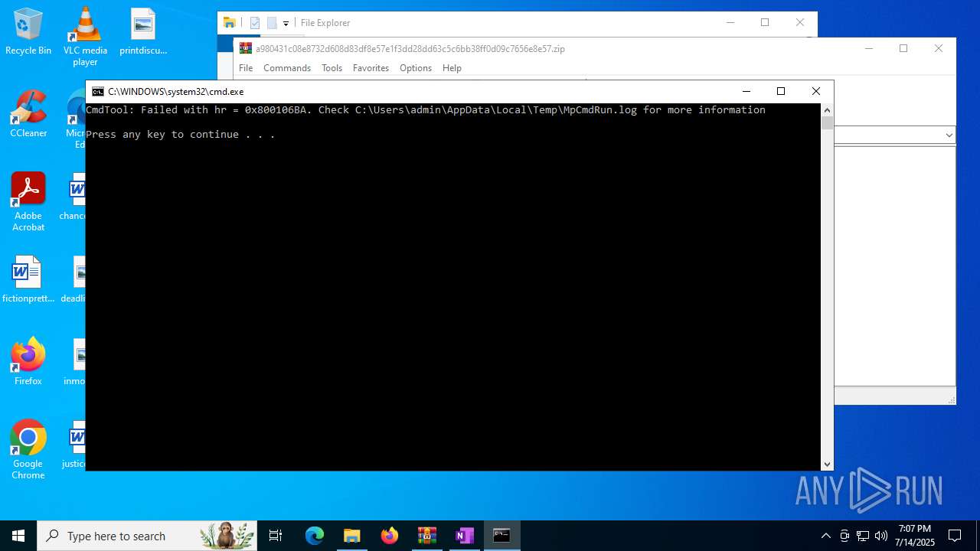The image size is (980, 551).
Task: Click the cmd.exe title bar icon
Action: (98, 92)
